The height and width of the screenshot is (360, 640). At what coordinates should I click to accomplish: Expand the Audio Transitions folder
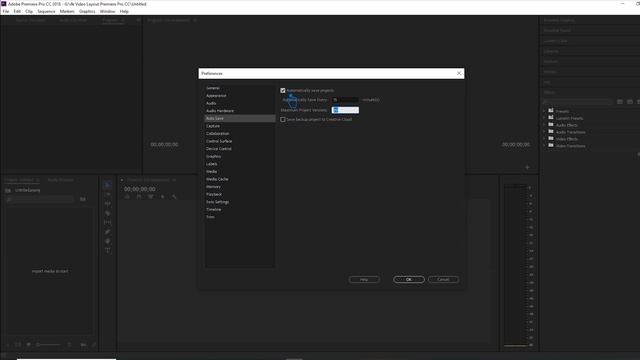pos(544,132)
